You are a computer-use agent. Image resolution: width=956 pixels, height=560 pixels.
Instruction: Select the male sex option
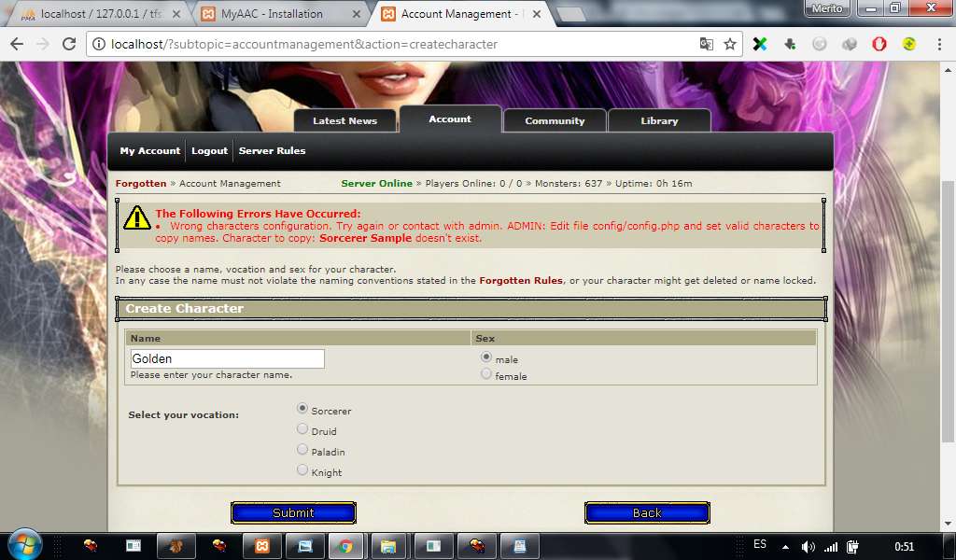click(x=485, y=357)
